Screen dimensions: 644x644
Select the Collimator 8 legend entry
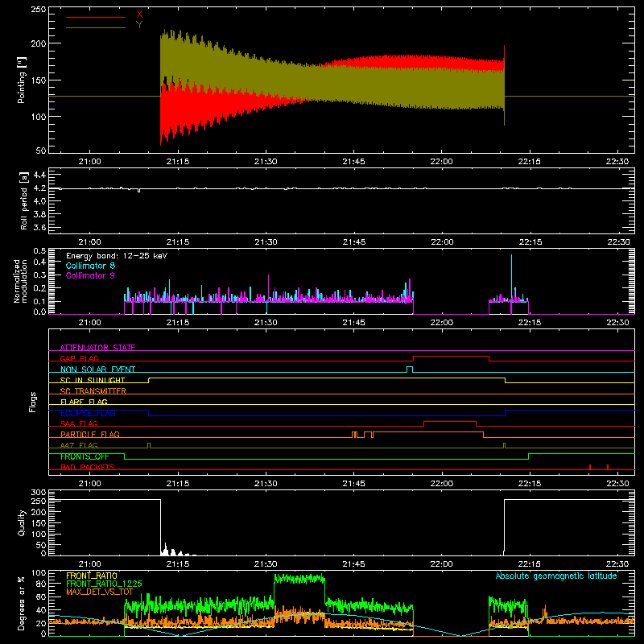click(90, 266)
